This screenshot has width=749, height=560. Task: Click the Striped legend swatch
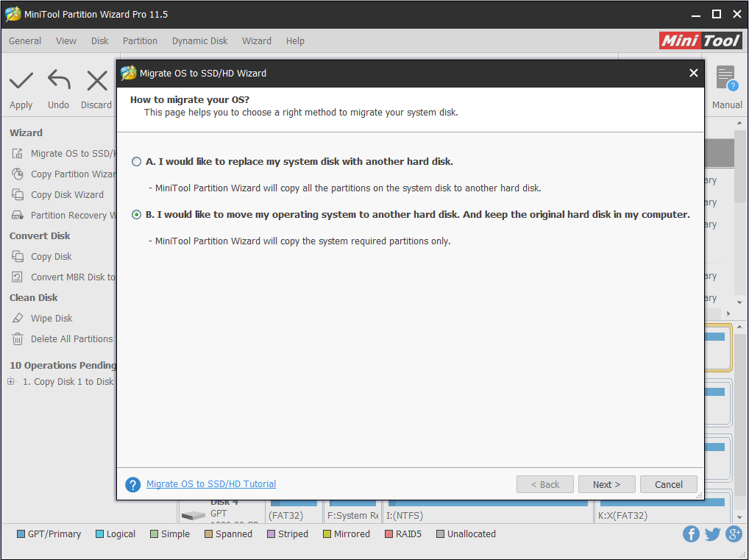tap(271, 534)
